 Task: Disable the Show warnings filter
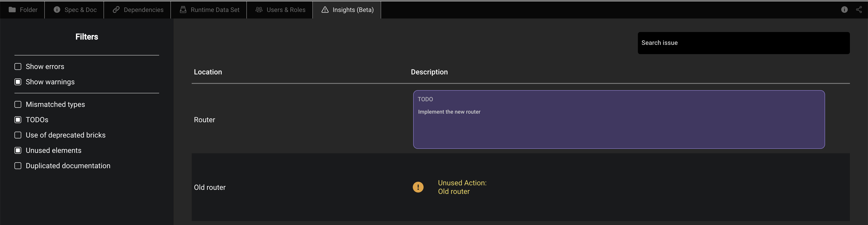(x=18, y=82)
